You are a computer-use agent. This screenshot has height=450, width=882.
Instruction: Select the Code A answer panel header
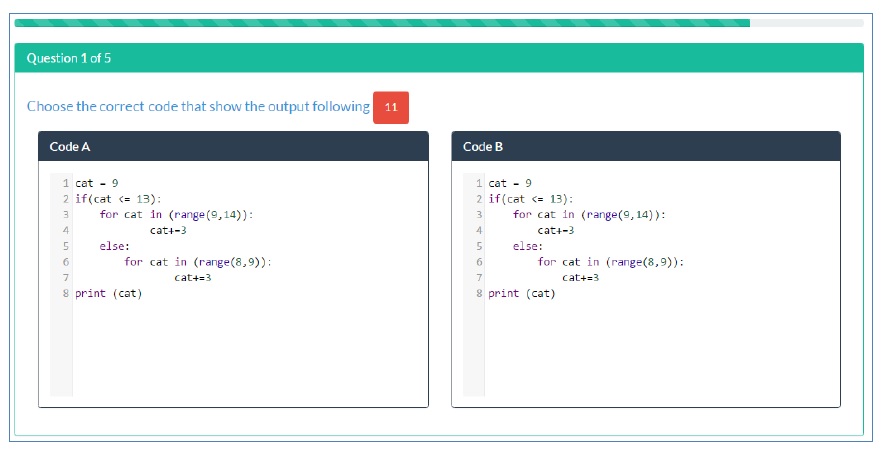[233, 147]
